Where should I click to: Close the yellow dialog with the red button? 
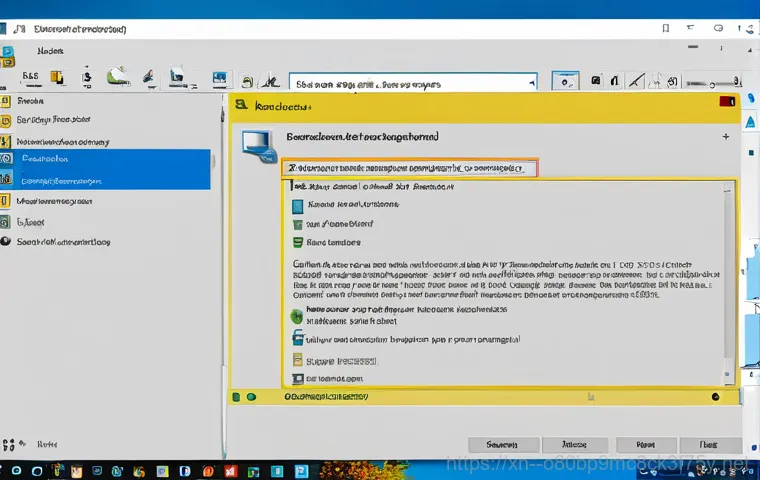(727, 101)
